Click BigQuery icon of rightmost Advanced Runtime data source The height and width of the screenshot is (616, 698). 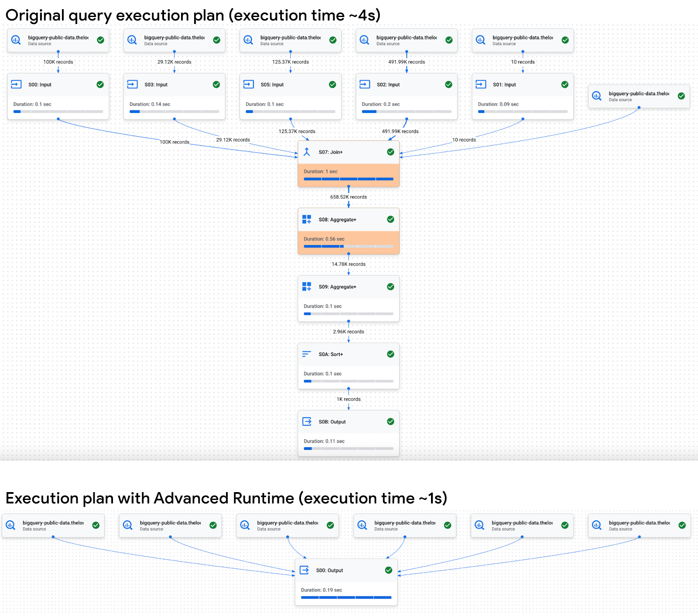597,525
